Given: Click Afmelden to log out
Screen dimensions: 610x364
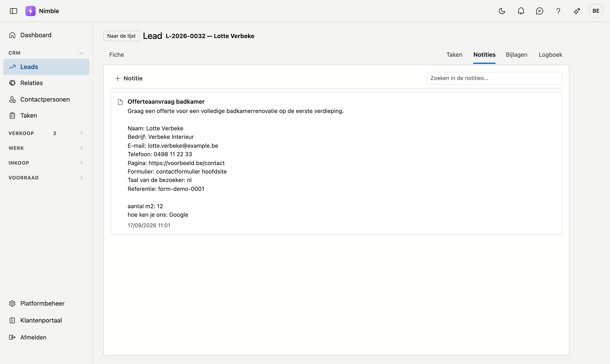Looking at the screenshot, I should point(46,337).
